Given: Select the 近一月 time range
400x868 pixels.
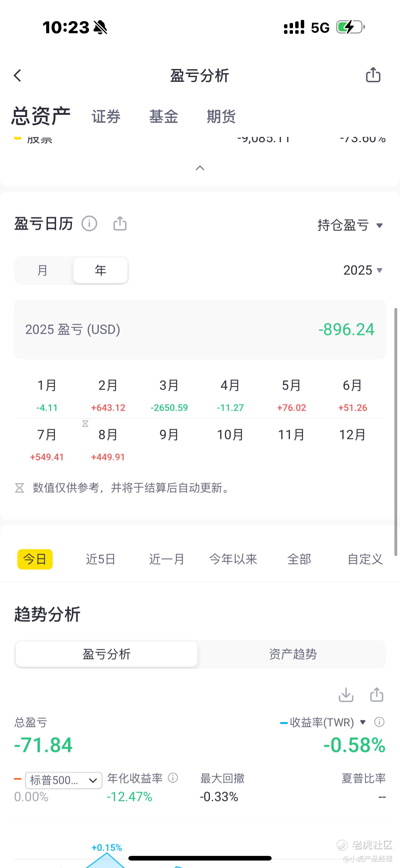Looking at the screenshot, I should point(167,559).
